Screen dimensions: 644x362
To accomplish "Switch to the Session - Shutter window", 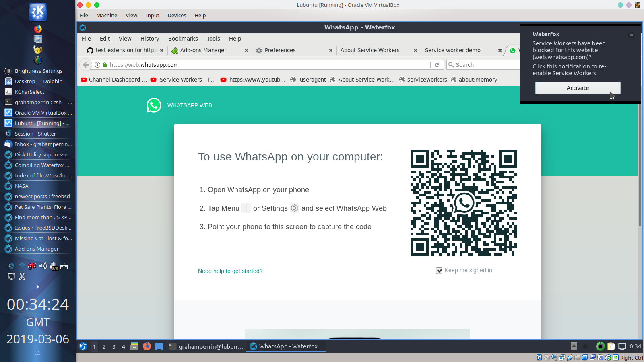I will [38, 134].
